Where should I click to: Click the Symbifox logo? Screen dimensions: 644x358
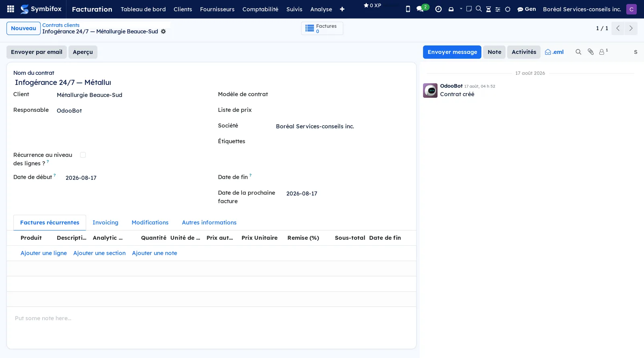[41, 9]
